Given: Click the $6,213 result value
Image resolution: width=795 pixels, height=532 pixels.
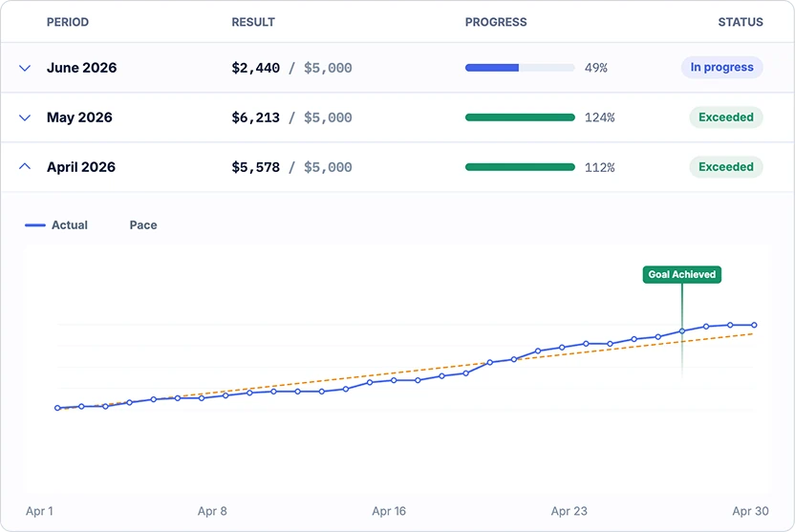Looking at the screenshot, I should (255, 117).
